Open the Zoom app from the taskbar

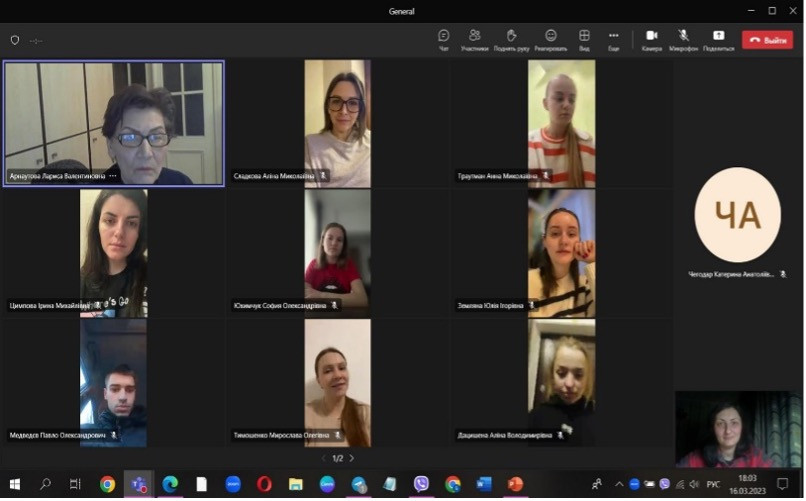(x=233, y=484)
